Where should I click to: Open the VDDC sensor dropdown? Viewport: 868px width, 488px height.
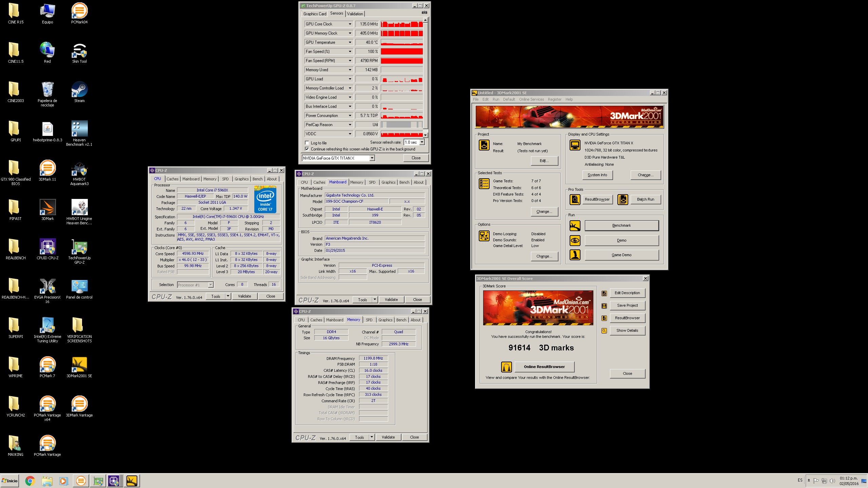click(x=350, y=134)
